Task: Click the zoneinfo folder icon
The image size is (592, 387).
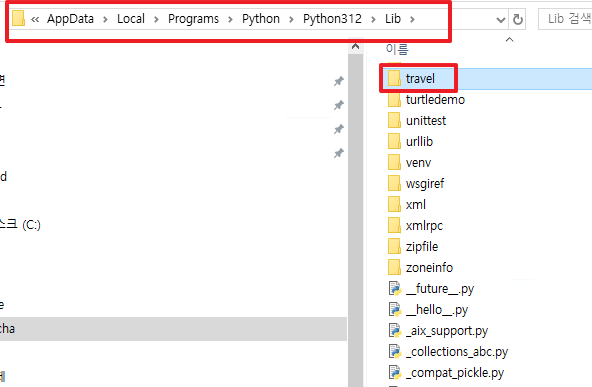Action: pyautogui.click(x=394, y=268)
